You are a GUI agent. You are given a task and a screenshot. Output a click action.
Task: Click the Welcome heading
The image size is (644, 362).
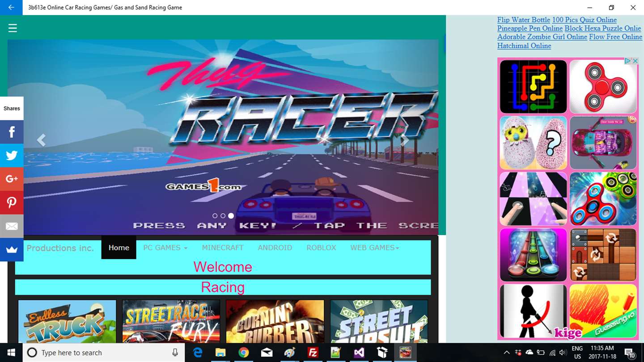pyautogui.click(x=223, y=267)
